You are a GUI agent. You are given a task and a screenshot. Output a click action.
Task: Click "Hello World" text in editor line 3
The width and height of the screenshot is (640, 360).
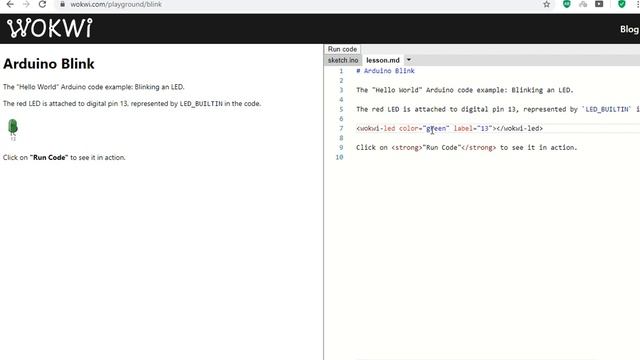point(397,90)
